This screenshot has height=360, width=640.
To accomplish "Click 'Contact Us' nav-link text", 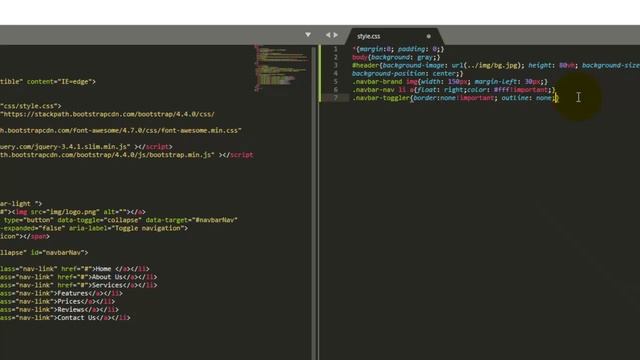I will click(76, 318).
